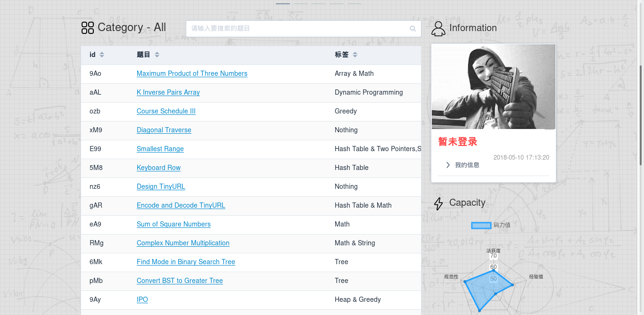Click the radar chart 活跃度 axis label
The image size is (644, 315).
point(494,251)
